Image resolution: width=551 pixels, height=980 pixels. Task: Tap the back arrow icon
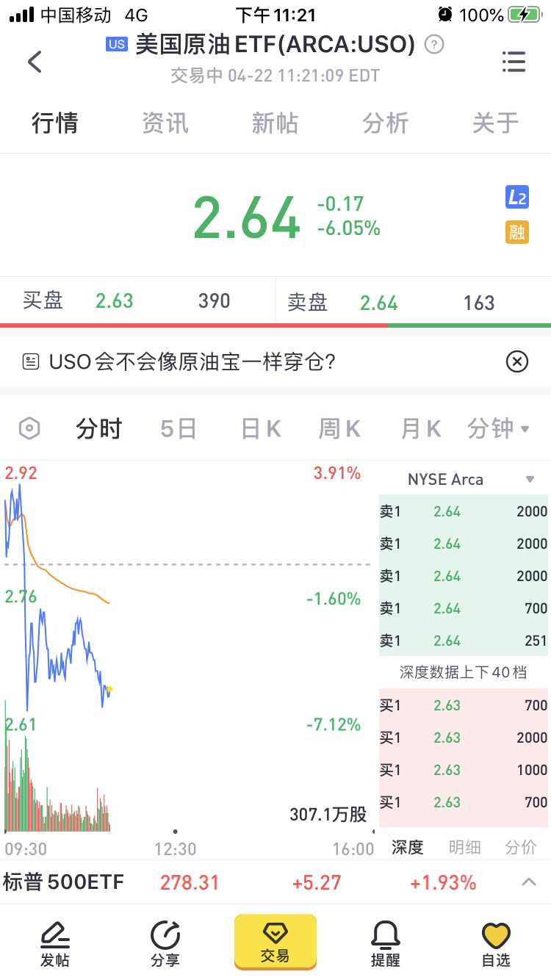pyautogui.click(x=35, y=62)
